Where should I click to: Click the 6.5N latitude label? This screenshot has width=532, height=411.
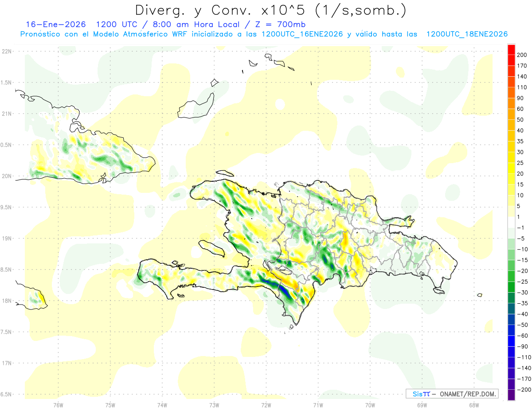7,394
